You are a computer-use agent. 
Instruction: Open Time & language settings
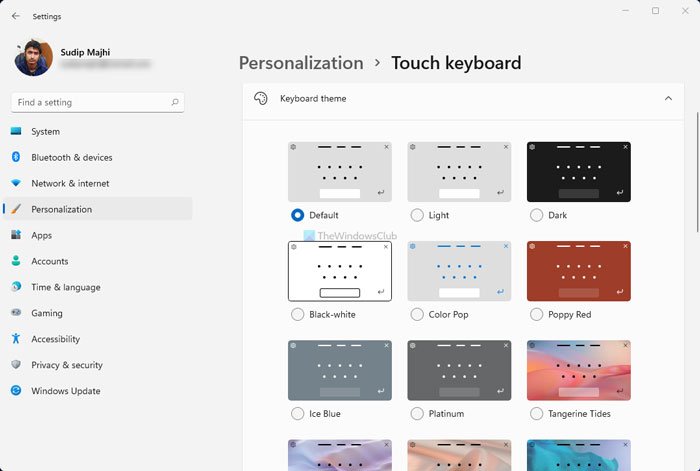click(x=66, y=287)
